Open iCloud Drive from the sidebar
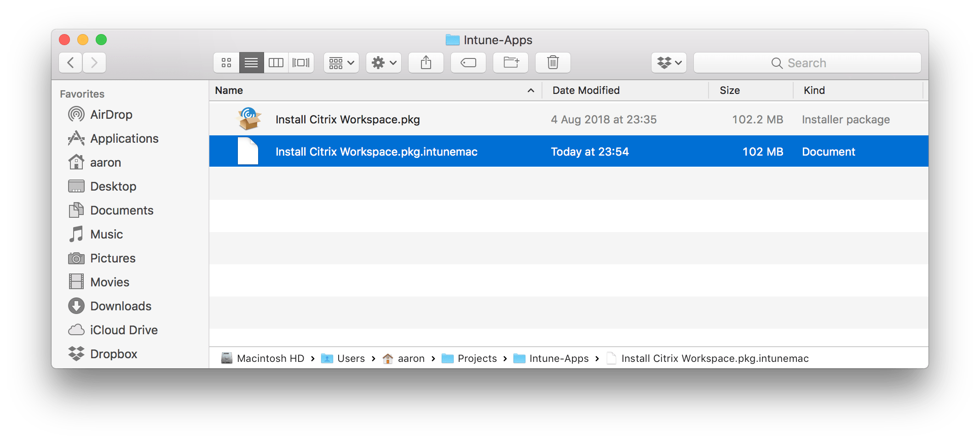Image resolution: width=980 pixels, height=442 pixels. (123, 330)
